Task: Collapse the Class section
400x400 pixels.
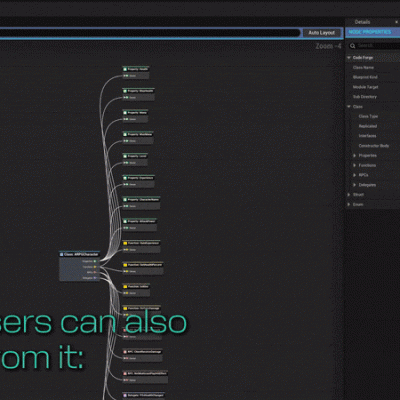Action: (x=349, y=107)
